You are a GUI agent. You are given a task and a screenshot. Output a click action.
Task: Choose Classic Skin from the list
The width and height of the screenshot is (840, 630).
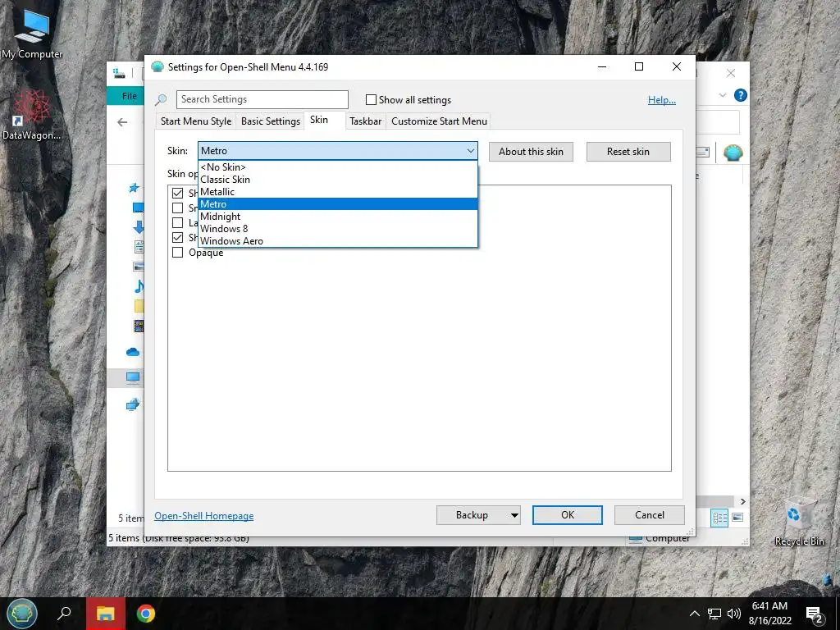(337, 180)
